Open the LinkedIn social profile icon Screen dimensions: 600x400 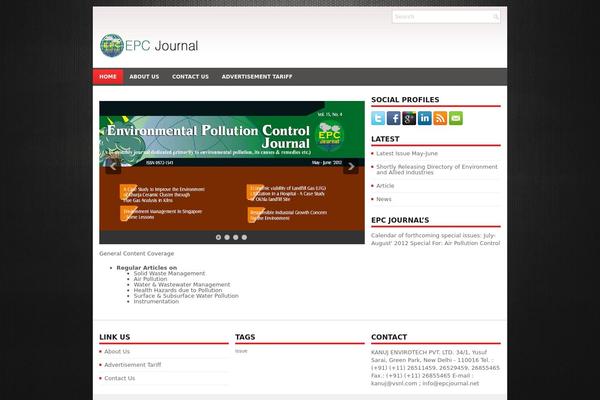point(425,118)
